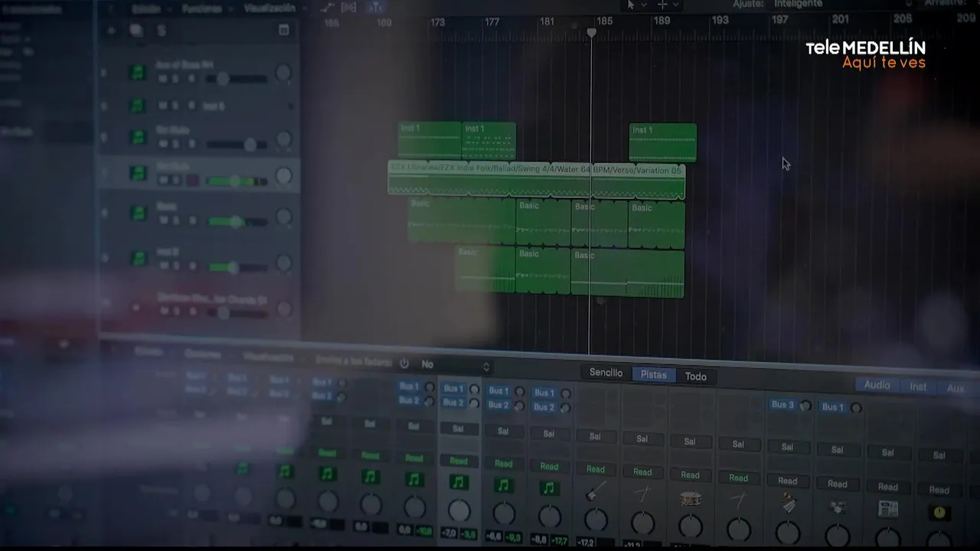Image resolution: width=980 pixels, height=551 pixels.
Task: Open the Edición menu in tracks area
Action: pyautogui.click(x=145, y=9)
